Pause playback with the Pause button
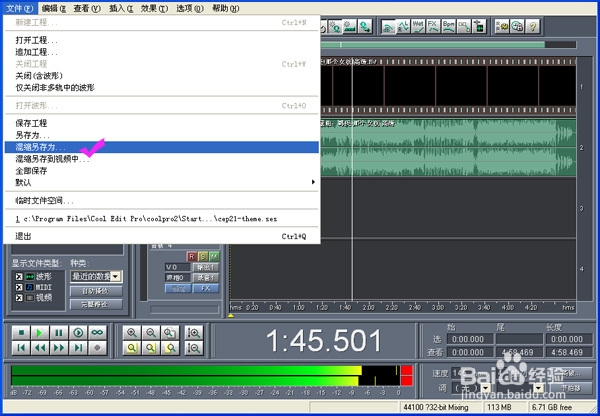This screenshot has height=416, width=600. 59,333
